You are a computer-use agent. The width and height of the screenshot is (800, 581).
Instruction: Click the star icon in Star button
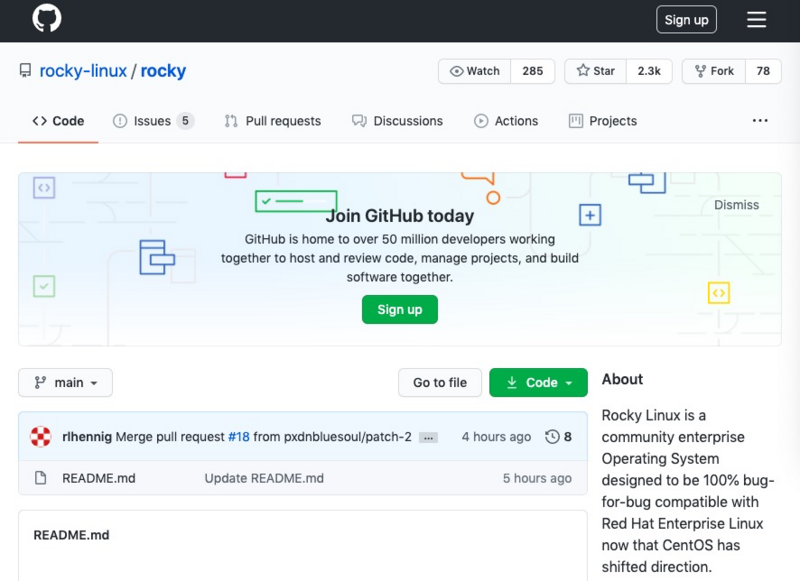click(583, 70)
